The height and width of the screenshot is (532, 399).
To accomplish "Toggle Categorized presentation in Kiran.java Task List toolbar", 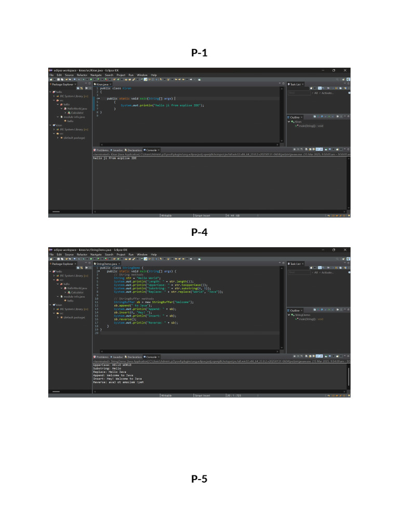I will click(320, 88).
